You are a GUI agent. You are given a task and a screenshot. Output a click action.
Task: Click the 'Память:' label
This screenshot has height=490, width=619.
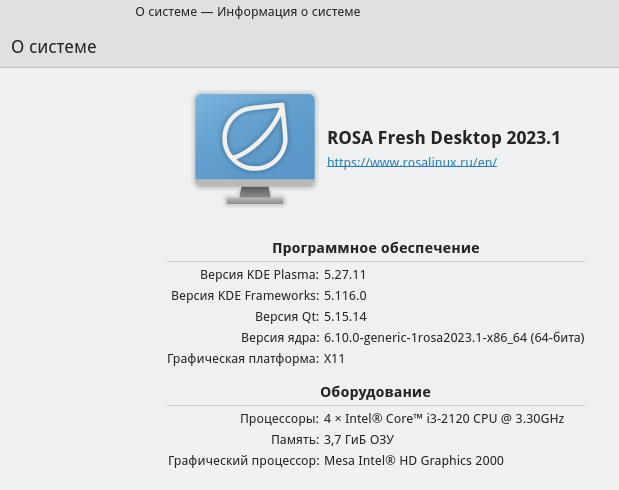click(x=295, y=439)
